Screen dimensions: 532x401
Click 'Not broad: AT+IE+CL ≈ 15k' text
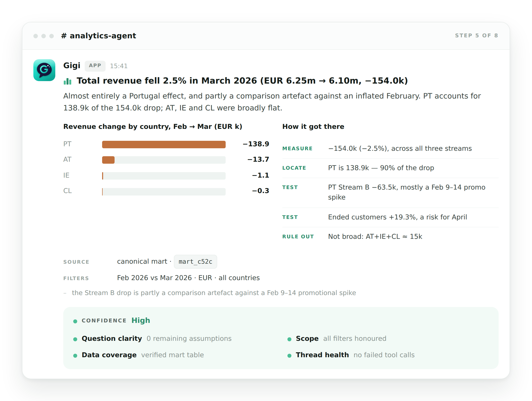375,237
